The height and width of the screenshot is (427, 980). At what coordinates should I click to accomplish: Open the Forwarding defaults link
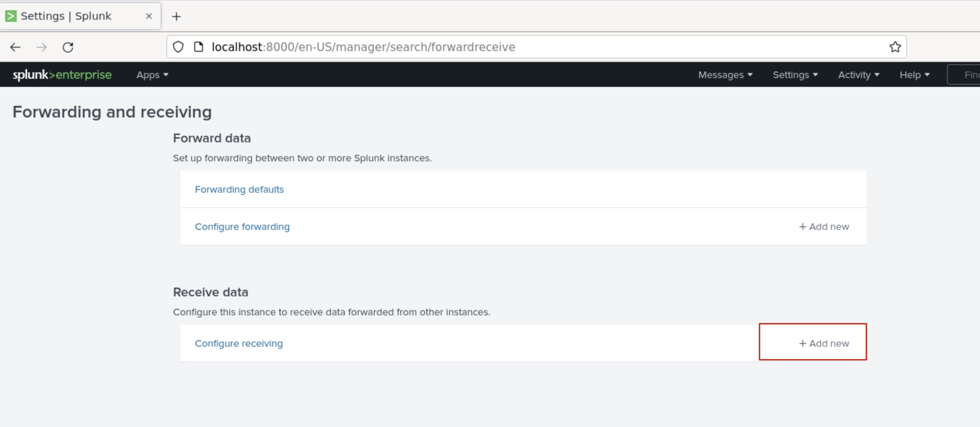239,189
